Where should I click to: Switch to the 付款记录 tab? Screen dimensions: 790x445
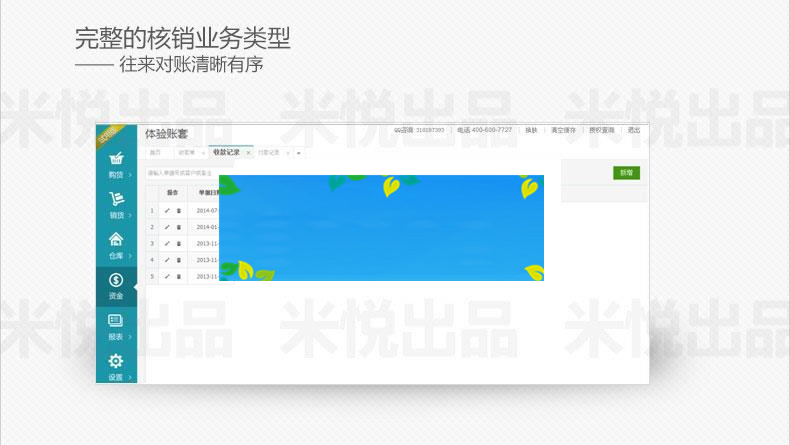(x=269, y=153)
